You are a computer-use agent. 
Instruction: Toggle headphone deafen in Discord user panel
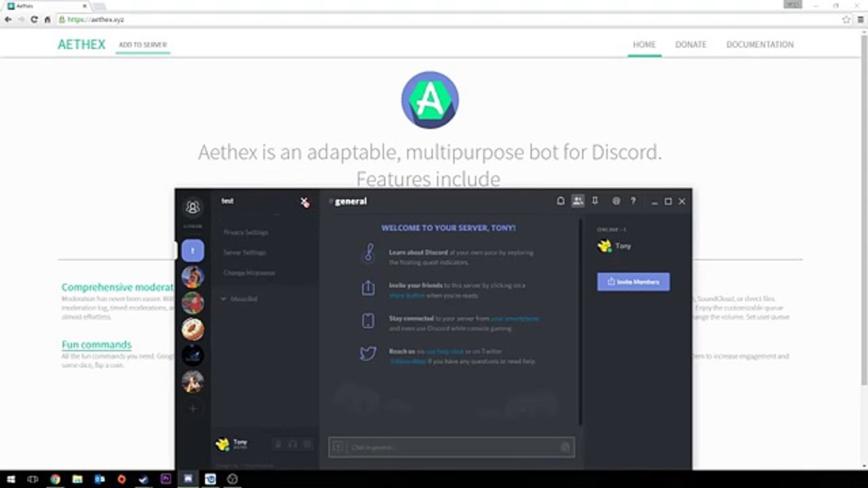tap(293, 445)
